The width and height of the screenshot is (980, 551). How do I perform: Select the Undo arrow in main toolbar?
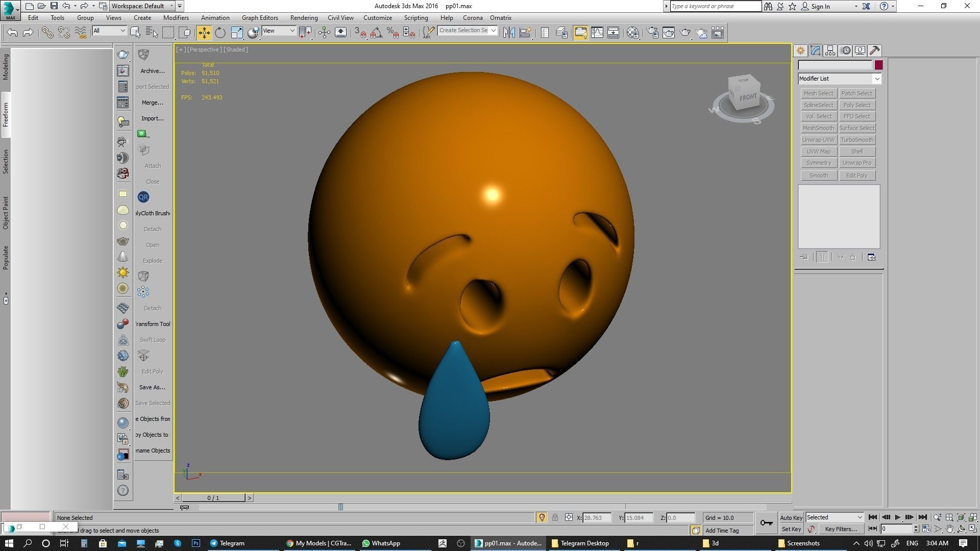pyautogui.click(x=12, y=33)
